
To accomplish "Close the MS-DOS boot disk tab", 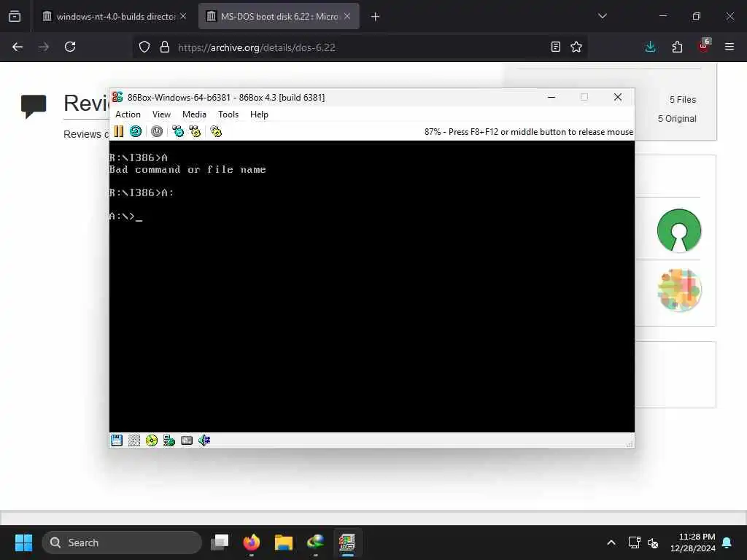I will (347, 16).
